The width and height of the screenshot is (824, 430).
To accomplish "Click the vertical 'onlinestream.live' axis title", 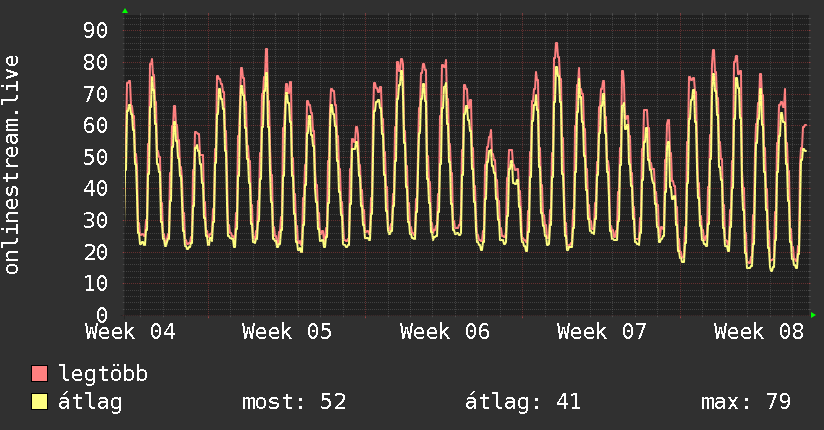I will click(12, 165).
